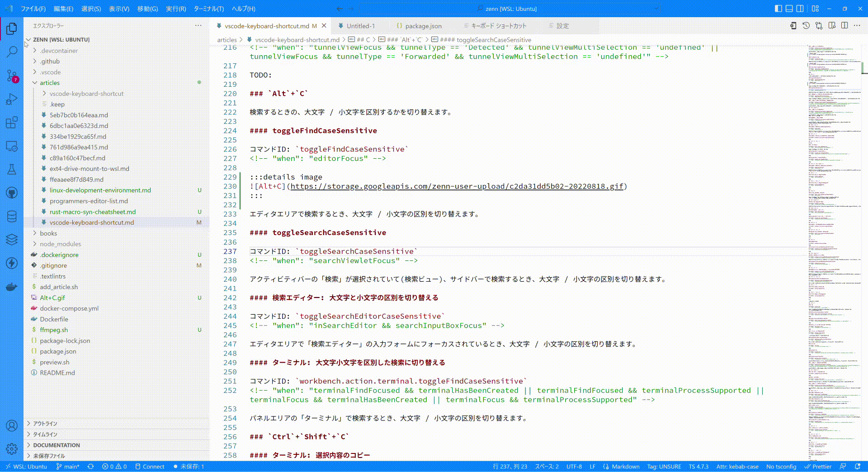Switch to the package.json tab
868x472 pixels.
[x=423, y=26]
